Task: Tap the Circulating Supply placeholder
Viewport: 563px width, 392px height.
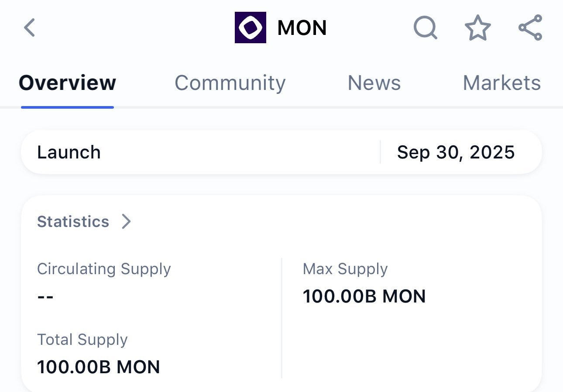Action: coord(45,296)
